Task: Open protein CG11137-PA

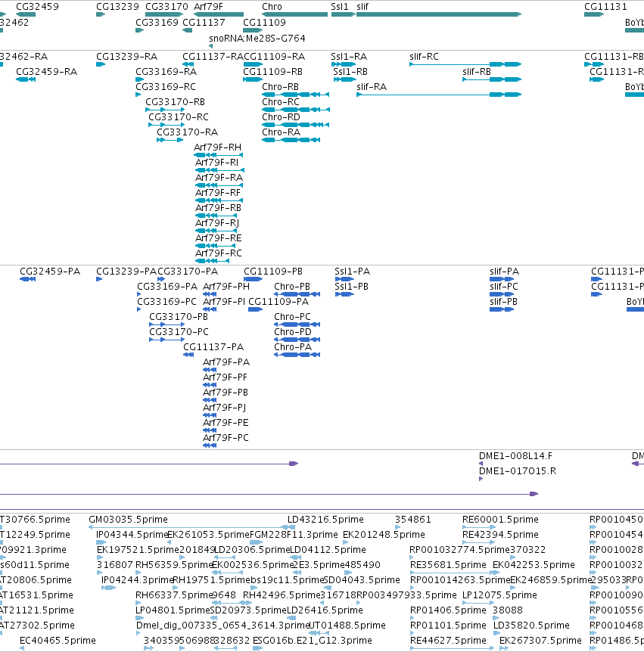Action: click(x=213, y=346)
